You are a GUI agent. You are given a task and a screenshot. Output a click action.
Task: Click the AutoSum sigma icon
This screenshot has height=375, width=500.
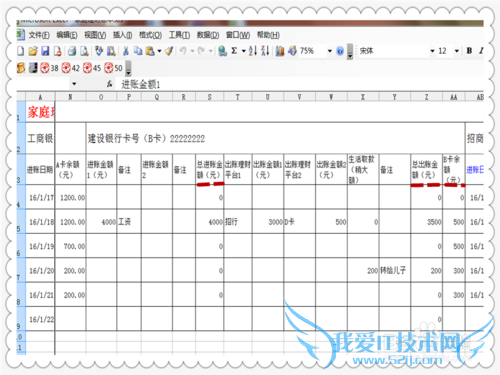click(x=234, y=51)
